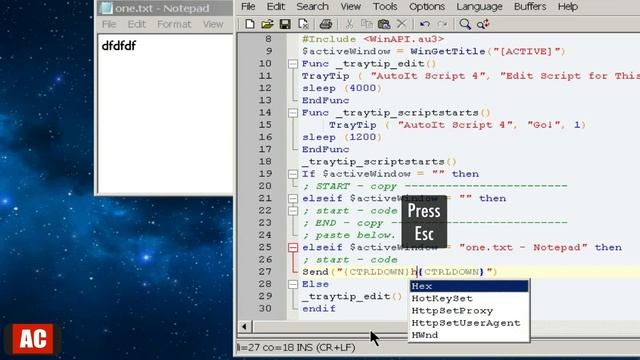Collapse fold at line 22 start code comment
640x360 pixels.
coord(293,211)
